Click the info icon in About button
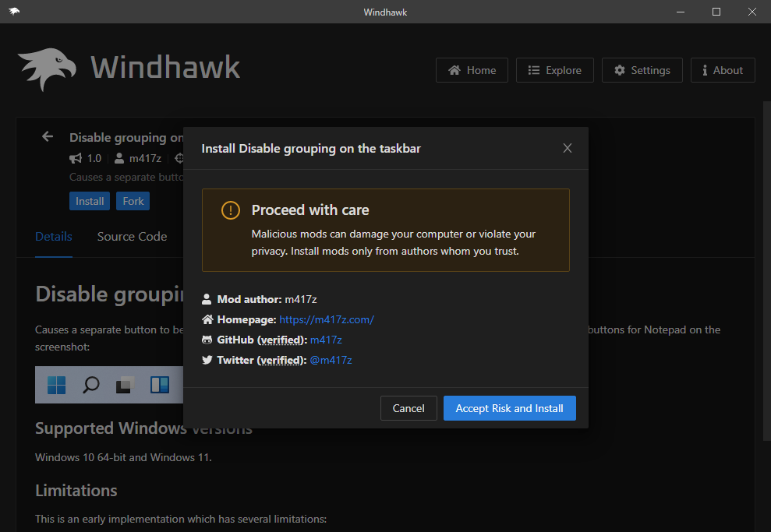 705,70
